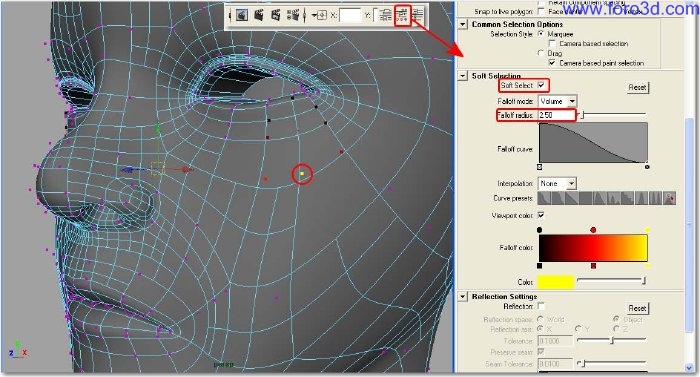Select Drag selection style
The height and width of the screenshot is (377, 700).
pyautogui.click(x=542, y=53)
